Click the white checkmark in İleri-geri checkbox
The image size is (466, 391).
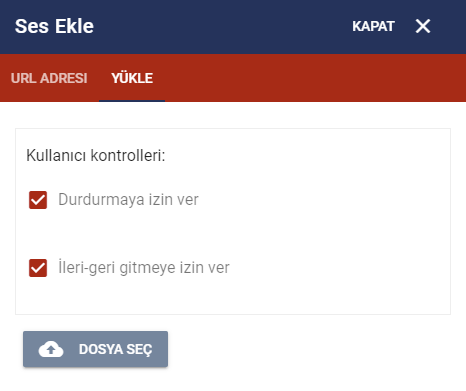click(38, 268)
